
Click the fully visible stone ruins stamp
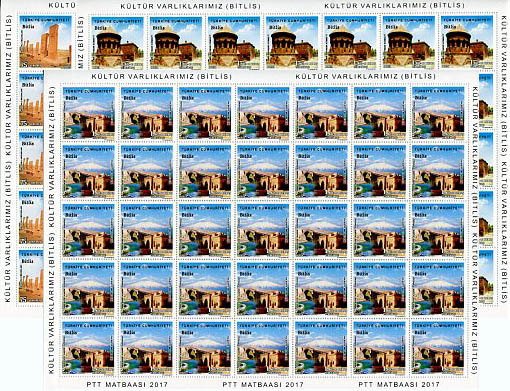pyautogui.click(x=45, y=42)
